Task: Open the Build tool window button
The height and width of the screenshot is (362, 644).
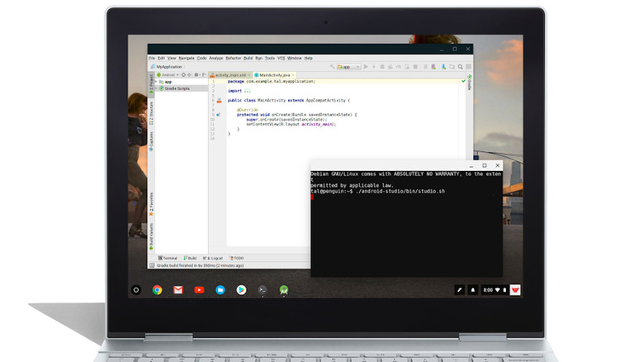Action: point(191,258)
